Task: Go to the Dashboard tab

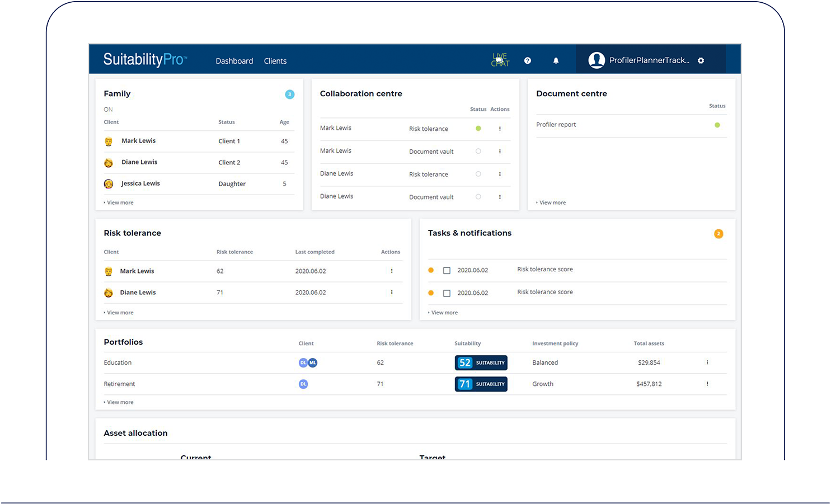Action: point(234,61)
